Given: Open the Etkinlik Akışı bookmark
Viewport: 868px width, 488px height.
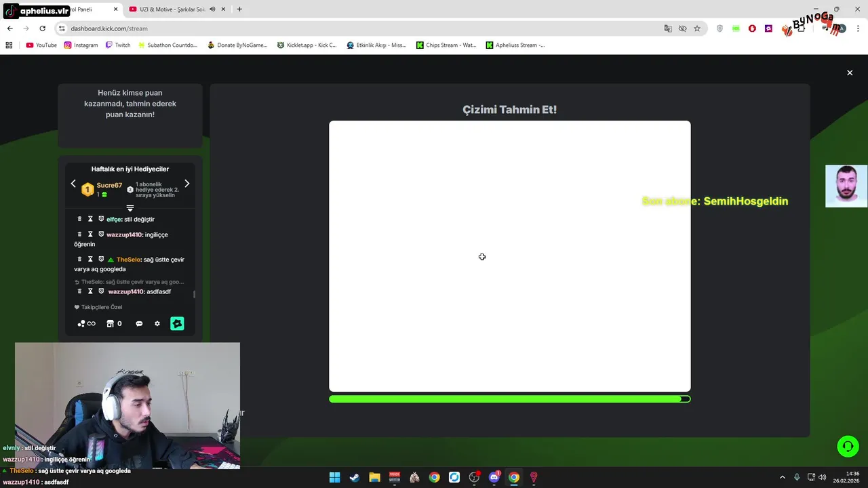Looking at the screenshot, I should point(376,45).
